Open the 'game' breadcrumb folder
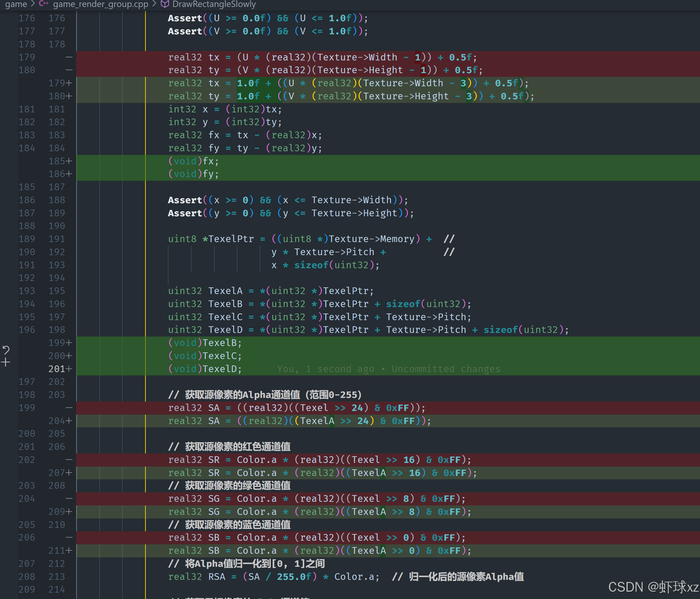 tap(16, 4)
